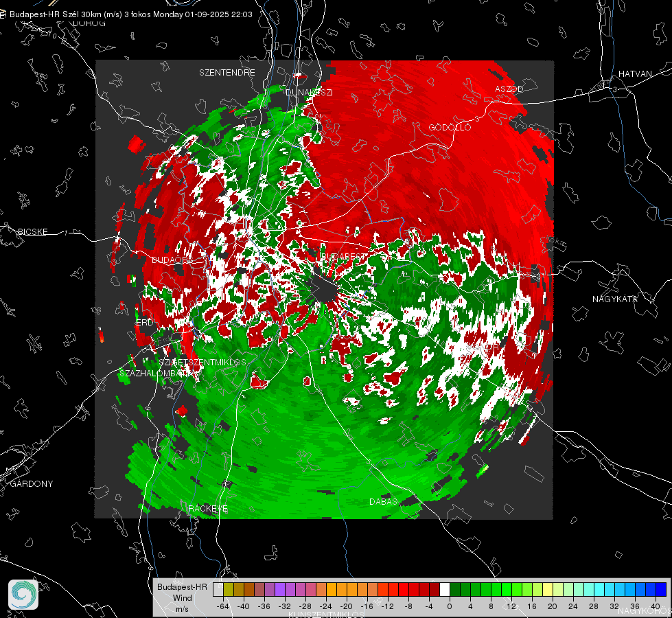Click the HATVAN town label

coord(635,73)
